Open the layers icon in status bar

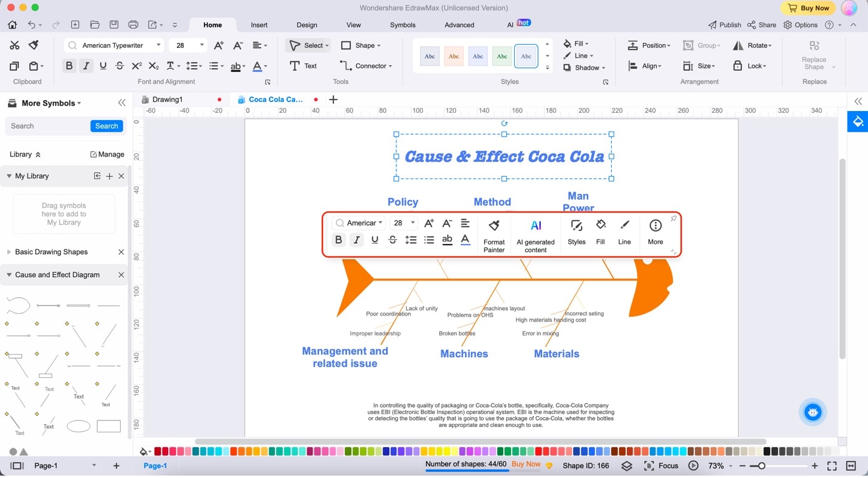627,466
